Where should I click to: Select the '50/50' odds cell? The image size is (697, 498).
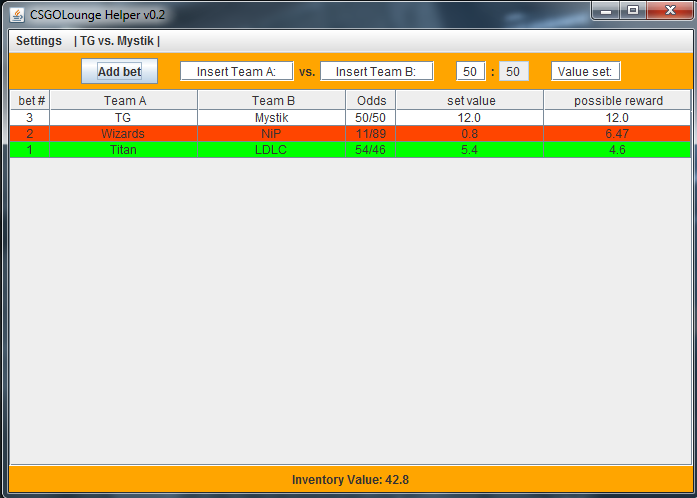coord(371,118)
